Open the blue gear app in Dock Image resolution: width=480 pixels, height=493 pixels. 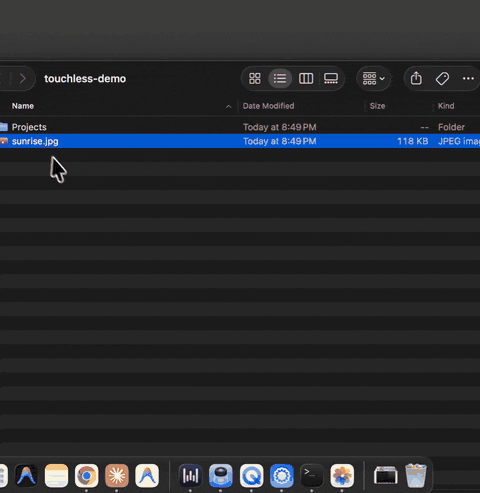(282, 475)
